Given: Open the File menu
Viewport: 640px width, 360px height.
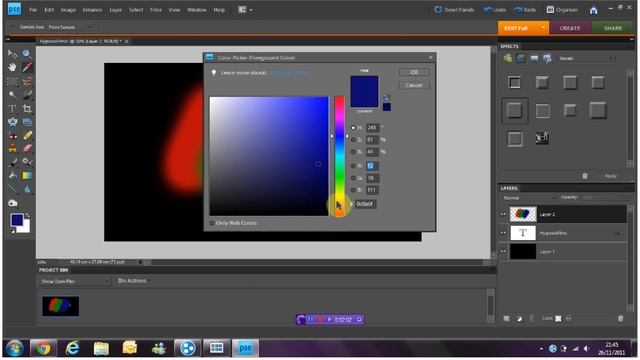Looking at the screenshot, I should [x=33, y=10].
